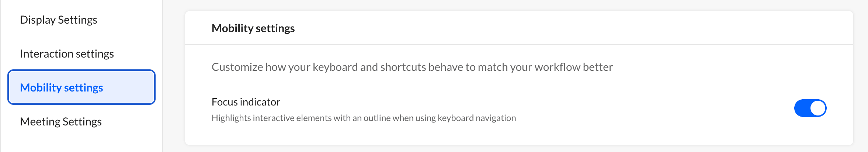868x152 pixels.
Task: Click the Focus indicator settings row
Action: [519, 110]
